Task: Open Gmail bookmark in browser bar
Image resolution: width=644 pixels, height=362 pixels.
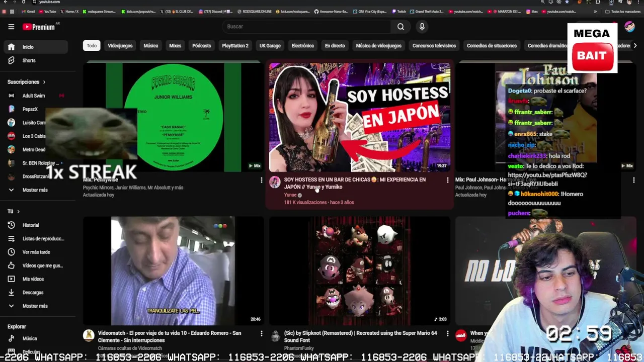Action: click(28, 12)
